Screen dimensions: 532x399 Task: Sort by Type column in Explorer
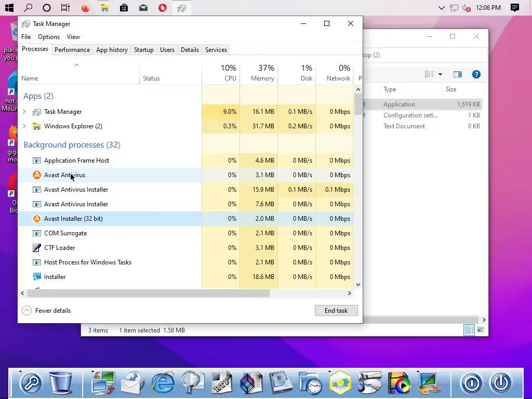pos(411,89)
